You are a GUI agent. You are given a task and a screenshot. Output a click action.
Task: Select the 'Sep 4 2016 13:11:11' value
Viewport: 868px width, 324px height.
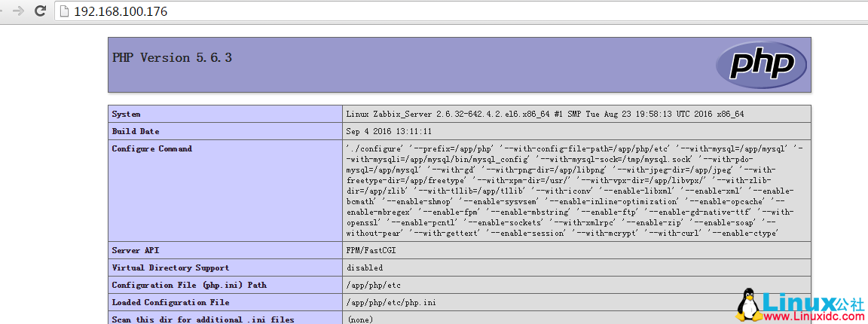tap(389, 131)
